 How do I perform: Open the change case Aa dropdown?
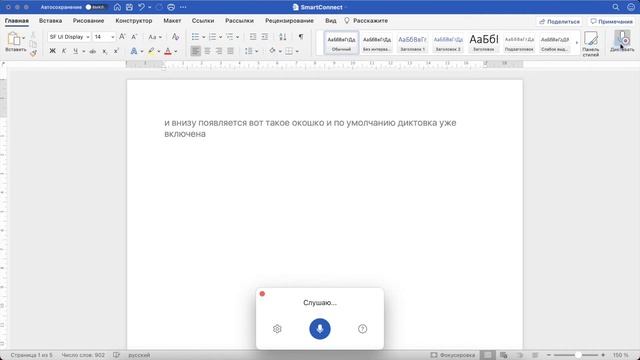pos(155,37)
